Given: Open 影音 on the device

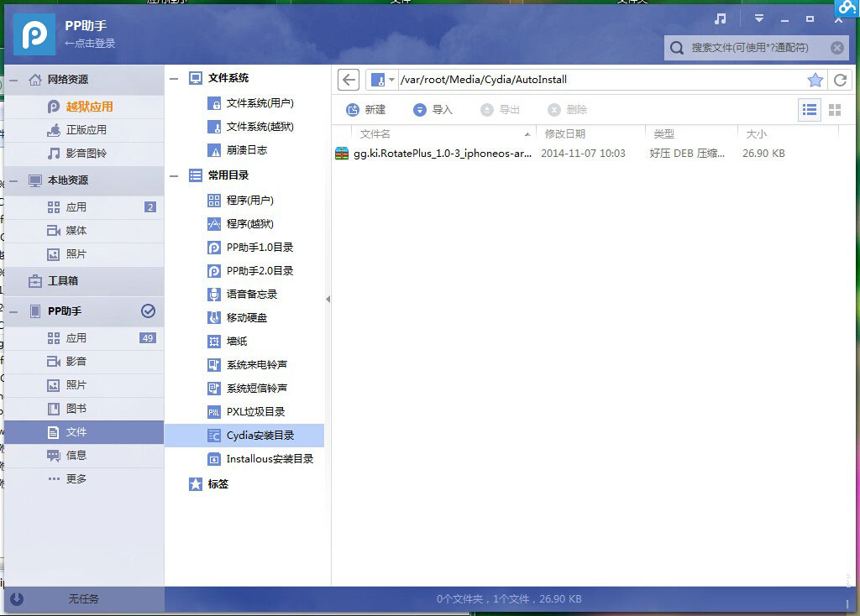Looking at the screenshot, I should [84, 362].
